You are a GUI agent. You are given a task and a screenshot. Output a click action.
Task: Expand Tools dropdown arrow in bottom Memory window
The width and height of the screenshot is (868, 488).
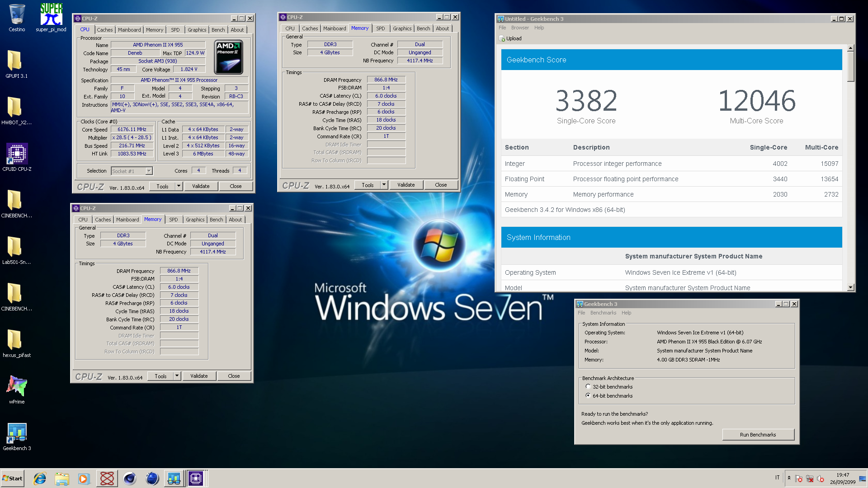(x=177, y=376)
